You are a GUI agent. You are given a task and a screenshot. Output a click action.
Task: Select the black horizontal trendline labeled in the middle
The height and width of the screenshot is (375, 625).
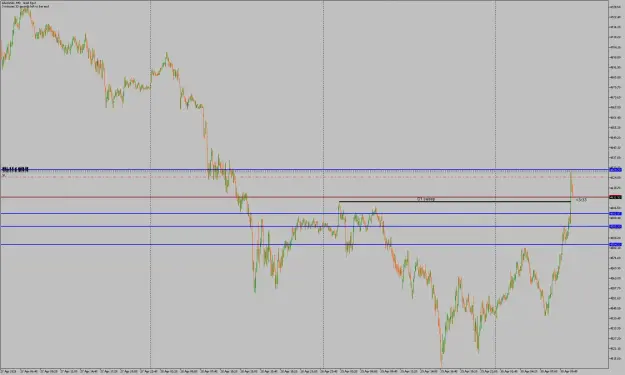click(x=454, y=202)
